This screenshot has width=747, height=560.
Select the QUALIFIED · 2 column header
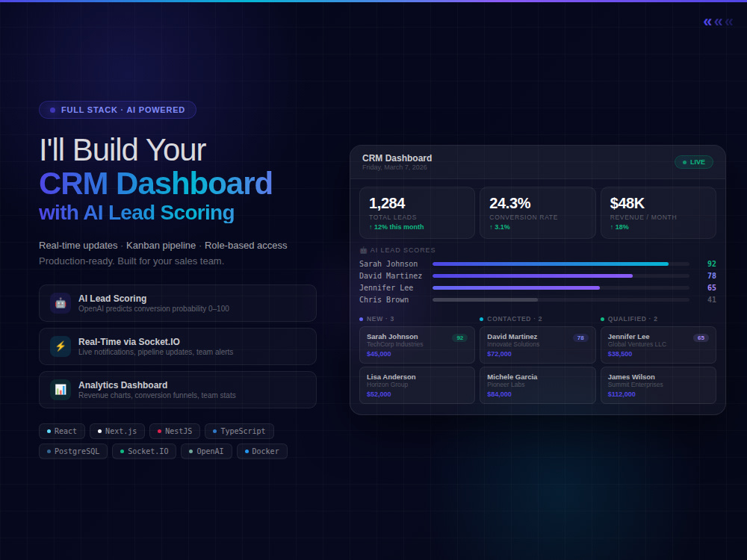tap(629, 319)
